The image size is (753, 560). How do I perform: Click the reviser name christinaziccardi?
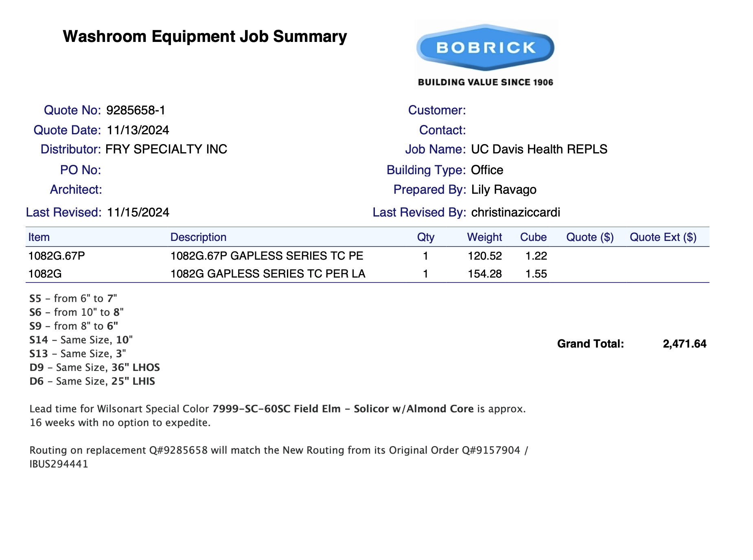(x=515, y=212)
